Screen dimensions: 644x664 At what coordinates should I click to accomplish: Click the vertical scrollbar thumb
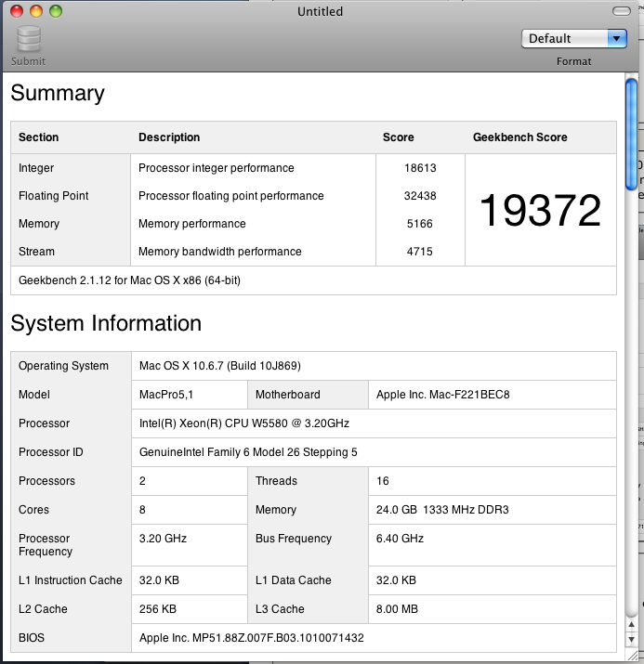click(x=631, y=134)
